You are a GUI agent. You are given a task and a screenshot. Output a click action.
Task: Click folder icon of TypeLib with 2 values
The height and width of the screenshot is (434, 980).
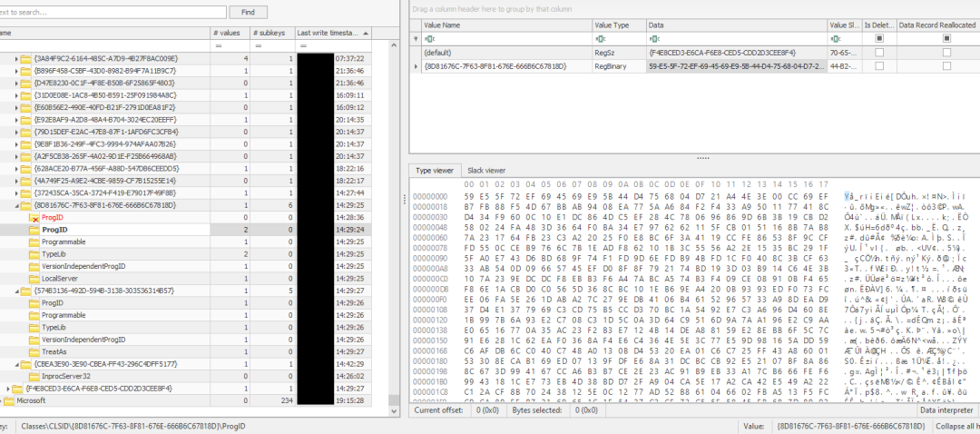click(x=34, y=254)
